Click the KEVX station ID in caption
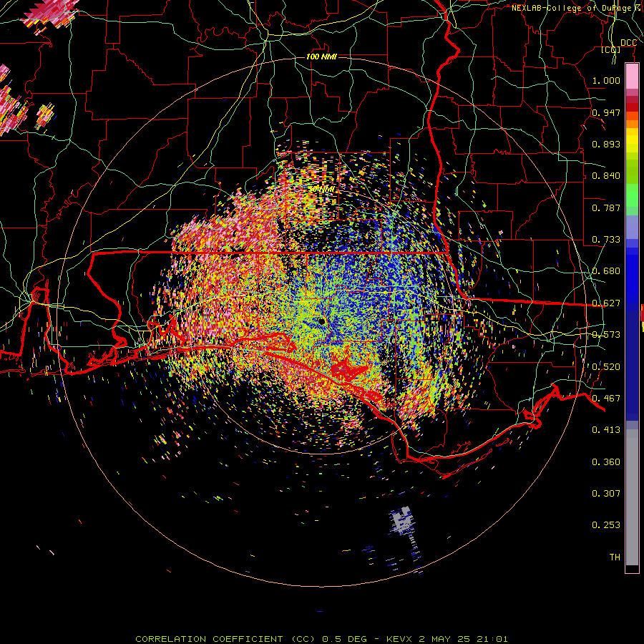This screenshot has height=644, width=644. pyautogui.click(x=401, y=639)
